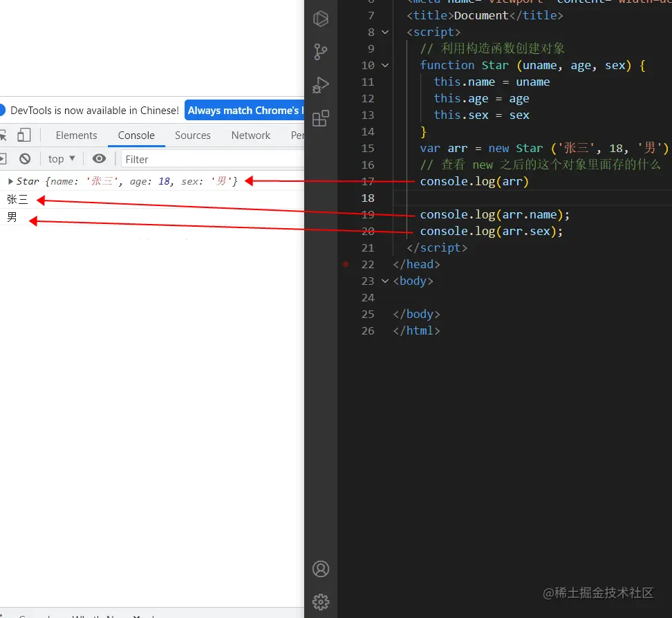This screenshot has width=672, height=618.
Task: Activate the inspect element picker icon
Action: pyautogui.click(x=3, y=135)
